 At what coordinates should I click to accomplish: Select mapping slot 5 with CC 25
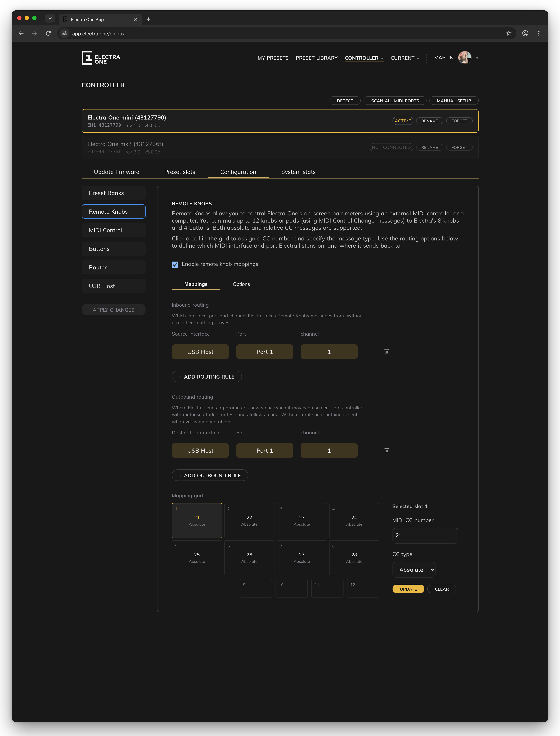(x=197, y=558)
